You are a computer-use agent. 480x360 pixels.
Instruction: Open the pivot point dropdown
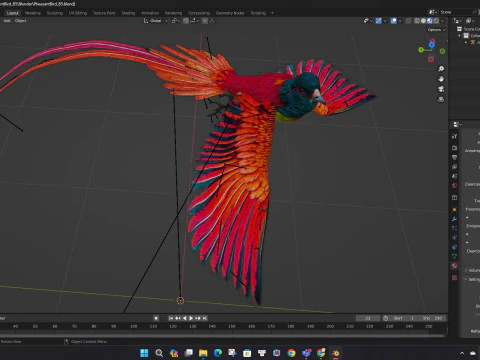coord(175,21)
